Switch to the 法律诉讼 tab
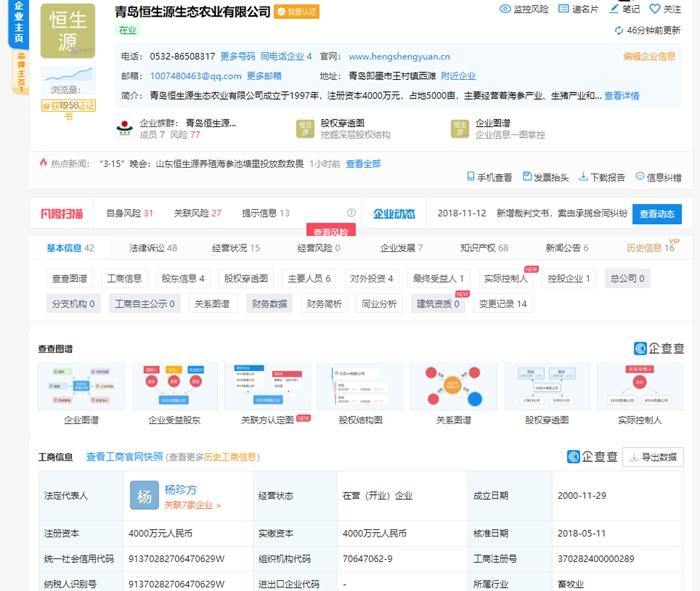The height and width of the screenshot is (591, 700). pyautogui.click(x=153, y=248)
